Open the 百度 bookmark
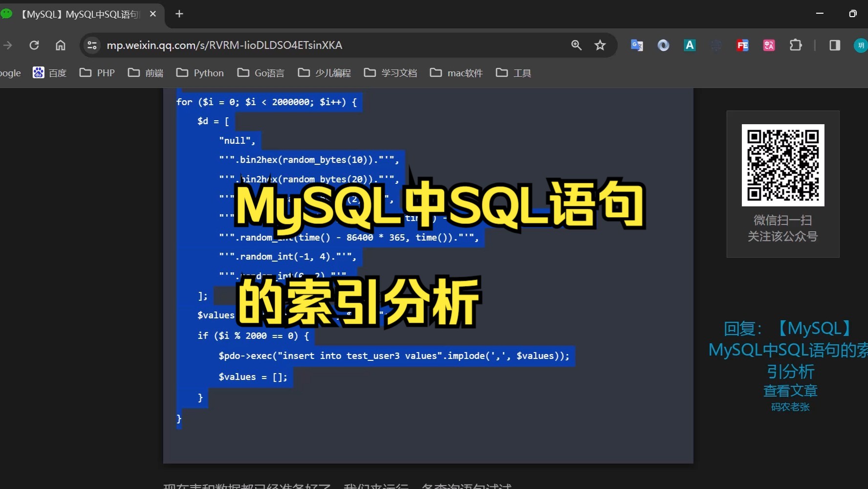 pyautogui.click(x=49, y=73)
